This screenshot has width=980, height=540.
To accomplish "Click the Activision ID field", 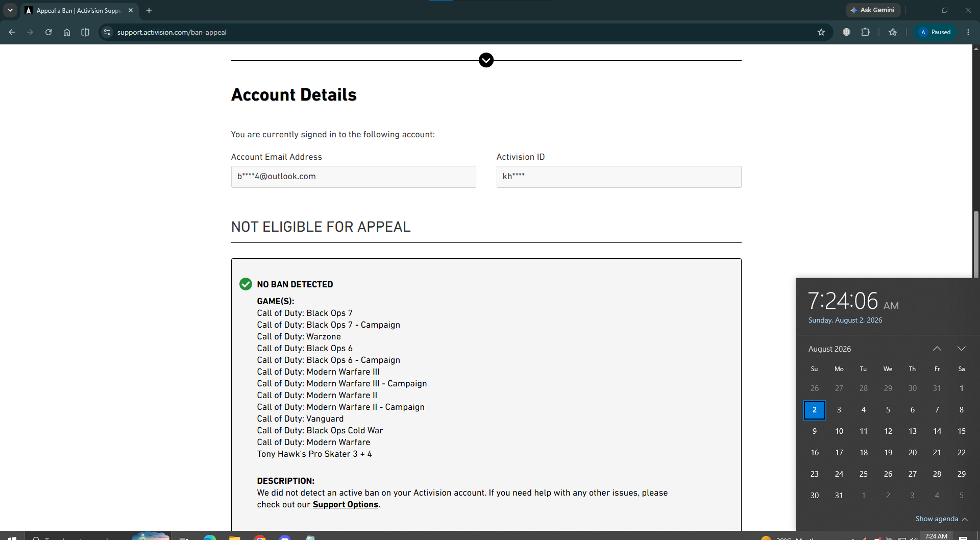I will (x=619, y=177).
